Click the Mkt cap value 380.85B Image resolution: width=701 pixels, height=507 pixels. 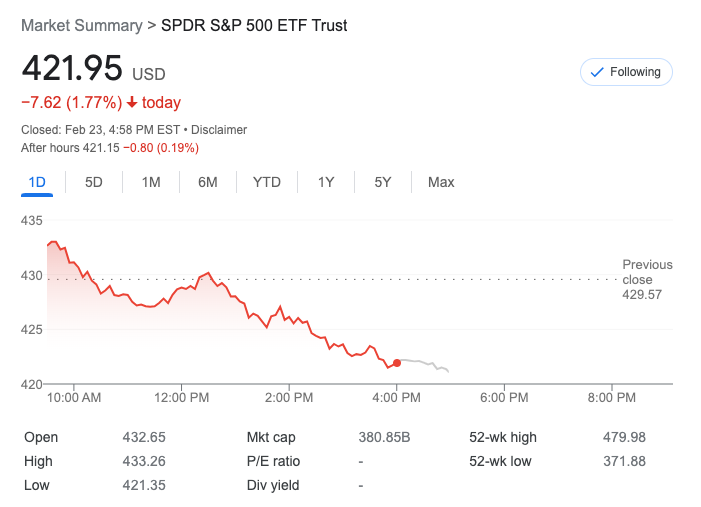(x=385, y=437)
